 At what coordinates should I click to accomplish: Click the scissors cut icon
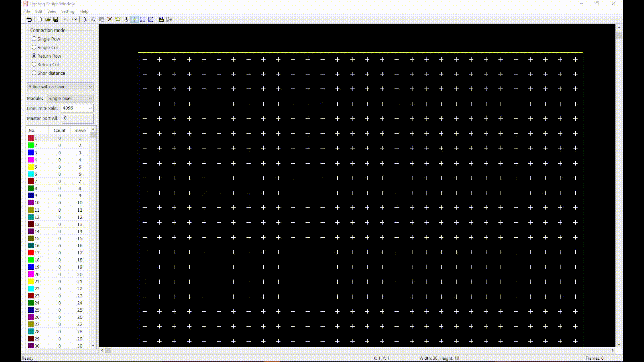tap(85, 19)
